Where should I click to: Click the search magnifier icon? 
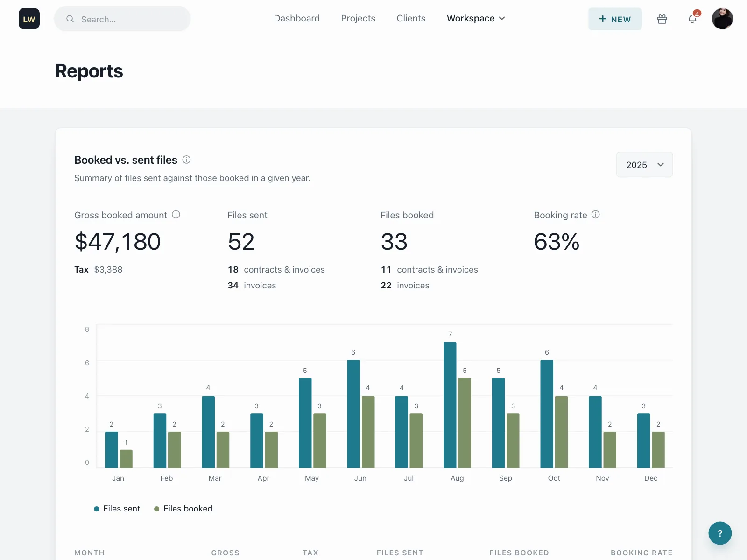[70, 19]
